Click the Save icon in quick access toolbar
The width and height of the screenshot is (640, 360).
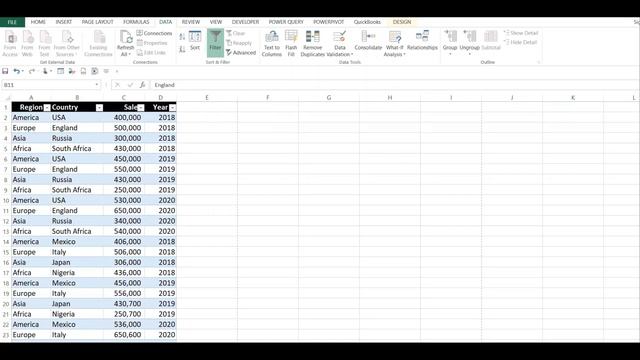(x=5, y=71)
